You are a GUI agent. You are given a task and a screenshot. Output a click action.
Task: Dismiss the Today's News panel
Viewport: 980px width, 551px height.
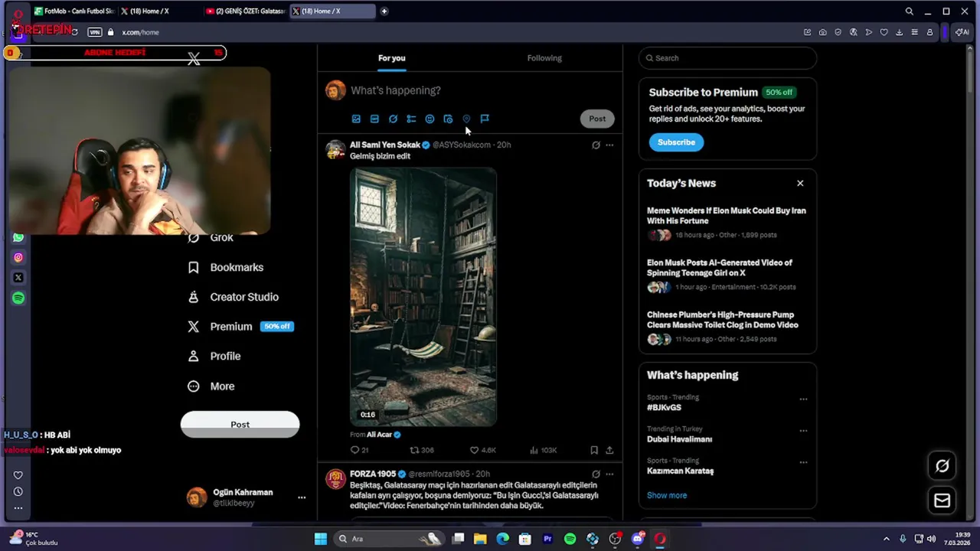[800, 184]
